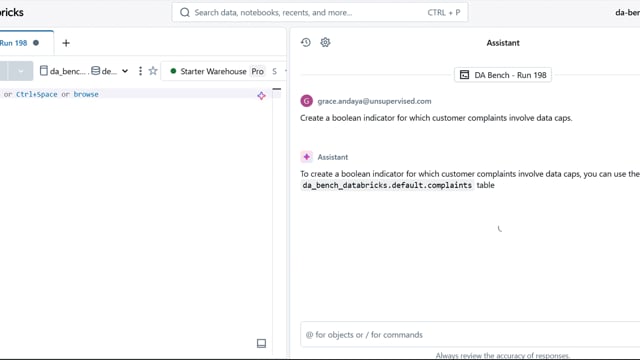640x360 pixels.
Task: Open the kebab more-options menu
Action: click(140, 71)
